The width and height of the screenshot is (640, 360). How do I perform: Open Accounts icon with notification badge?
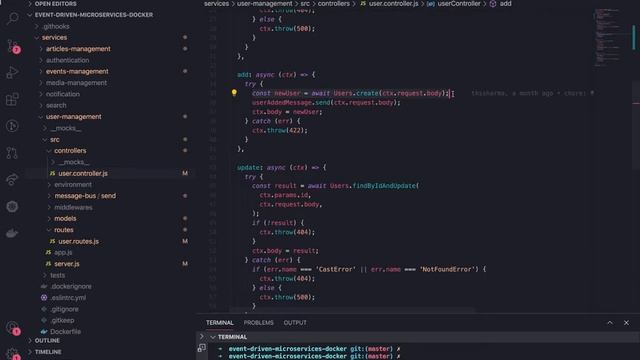point(13,328)
